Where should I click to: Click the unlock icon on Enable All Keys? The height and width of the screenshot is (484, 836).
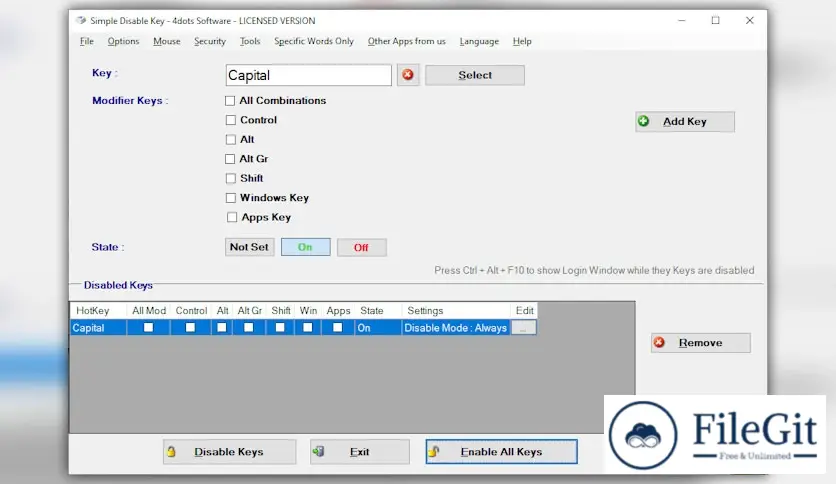(x=433, y=451)
